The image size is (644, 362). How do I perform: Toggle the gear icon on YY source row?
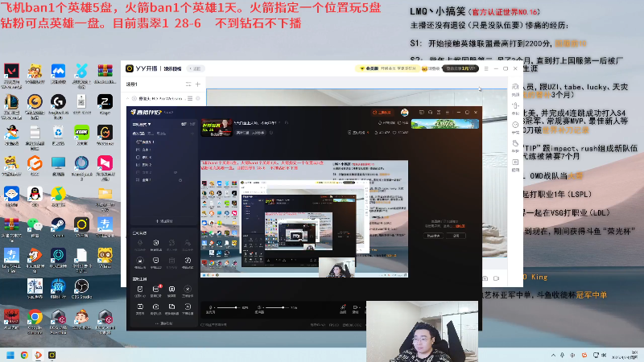[198, 98]
